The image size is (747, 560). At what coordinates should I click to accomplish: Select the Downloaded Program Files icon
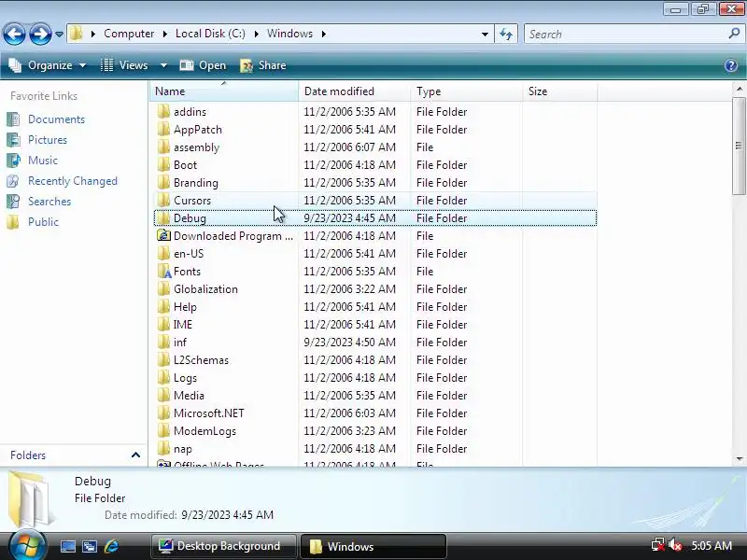(x=163, y=235)
